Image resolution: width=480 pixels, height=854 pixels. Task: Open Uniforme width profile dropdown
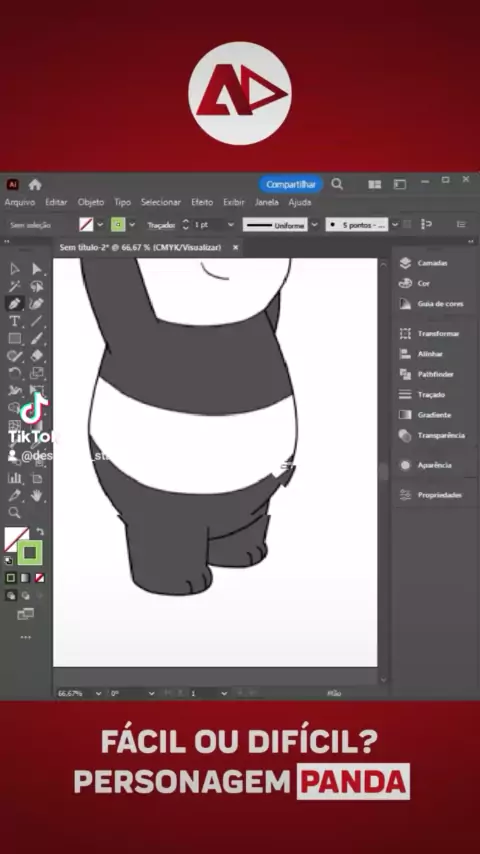[314, 224]
